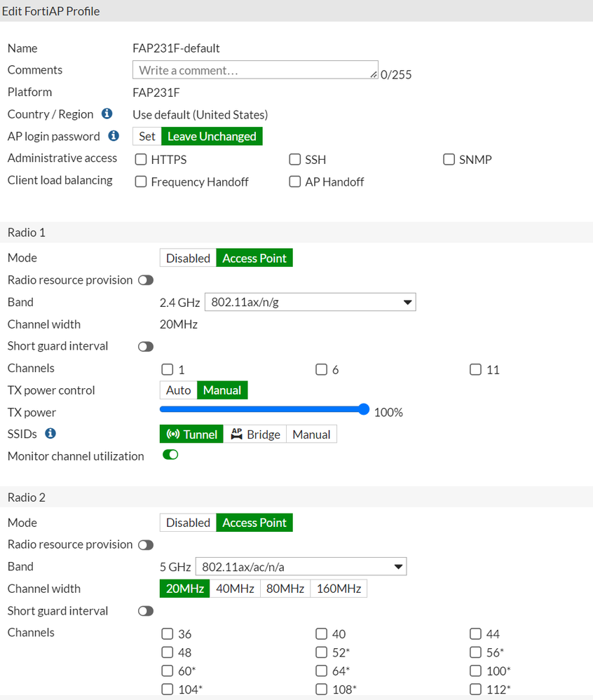Viewport: 593px width, 700px height.
Task: Toggle Monitor channel utilization switch
Action: click(170, 455)
